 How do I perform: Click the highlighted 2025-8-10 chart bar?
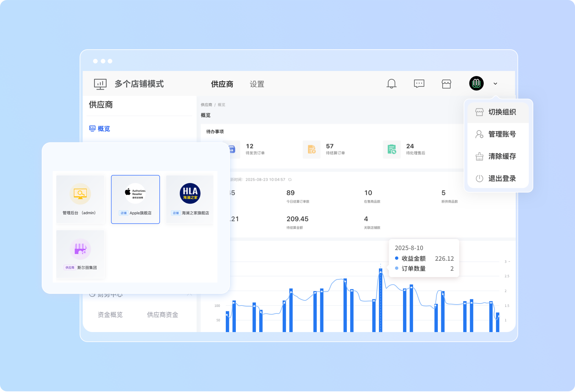point(381,300)
